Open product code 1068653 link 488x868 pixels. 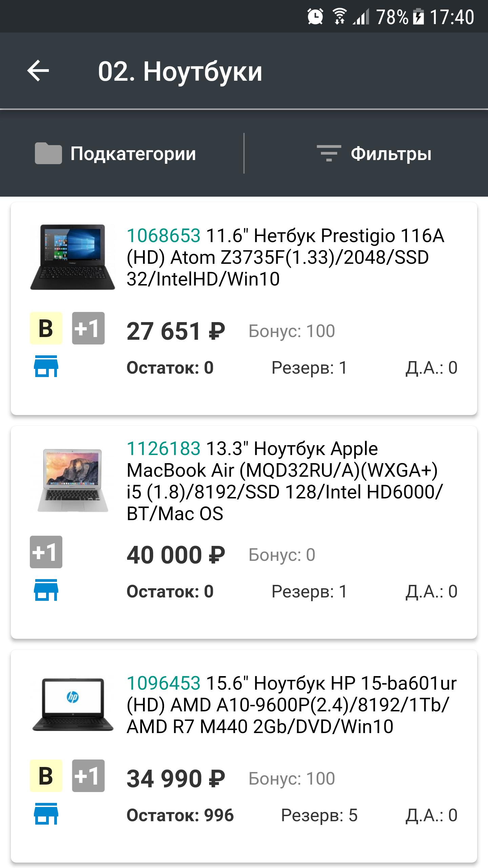pyautogui.click(x=164, y=236)
